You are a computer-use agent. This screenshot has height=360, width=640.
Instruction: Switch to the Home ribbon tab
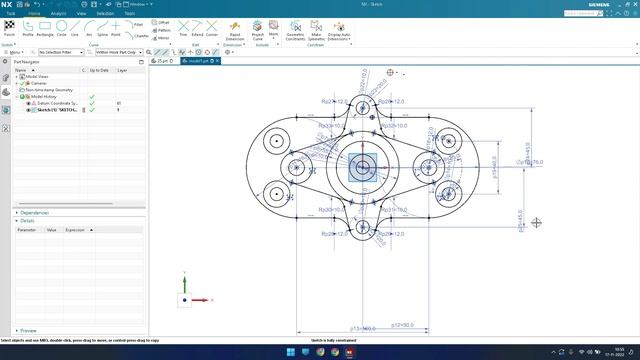34,13
